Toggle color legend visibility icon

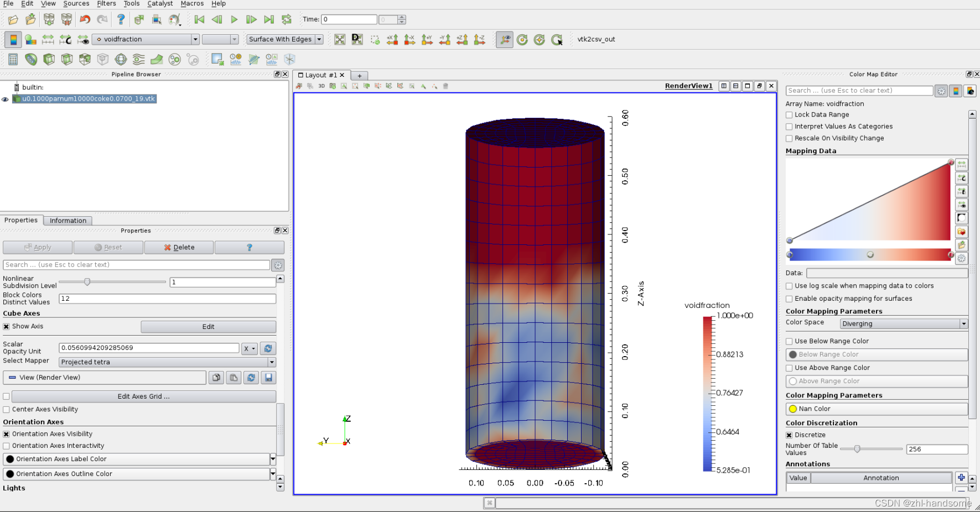coord(13,39)
